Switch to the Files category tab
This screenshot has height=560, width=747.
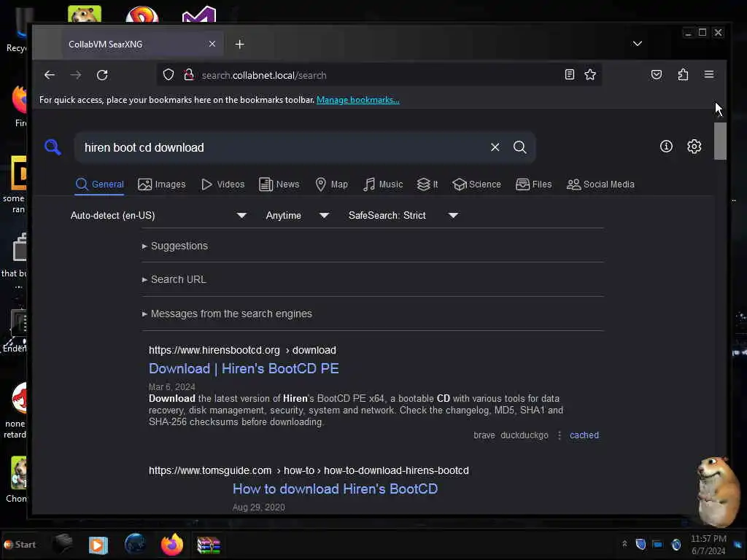click(x=533, y=184)
